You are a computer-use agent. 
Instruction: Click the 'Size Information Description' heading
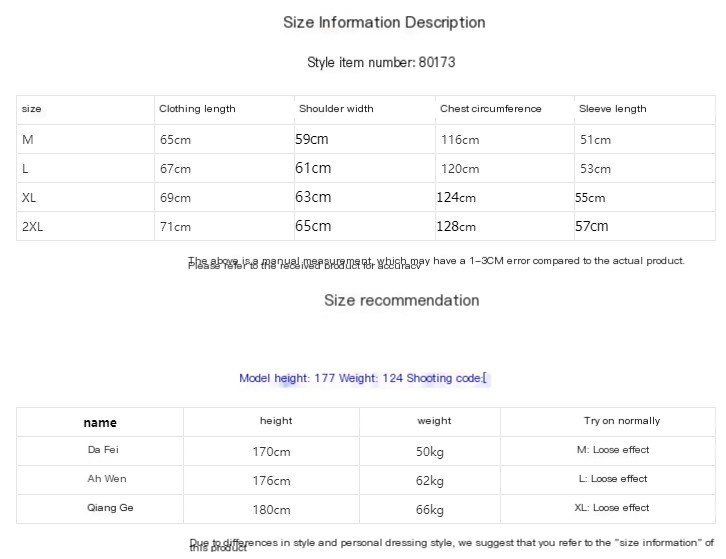[384, 23]
